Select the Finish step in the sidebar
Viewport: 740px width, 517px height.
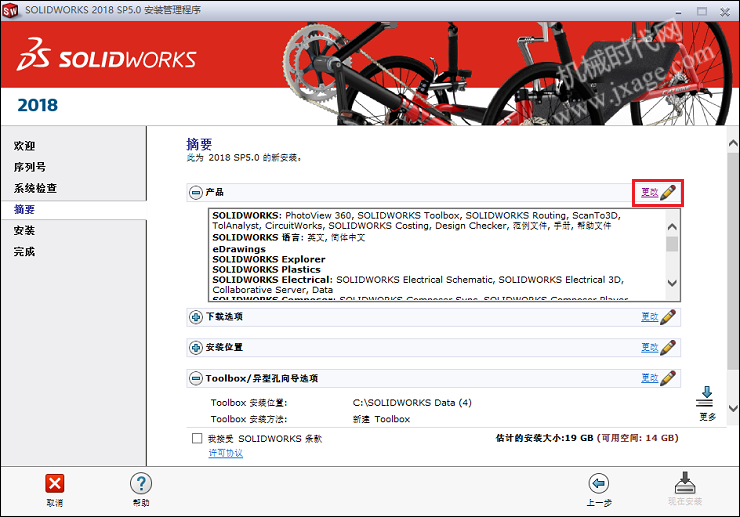tap(25, 252)
